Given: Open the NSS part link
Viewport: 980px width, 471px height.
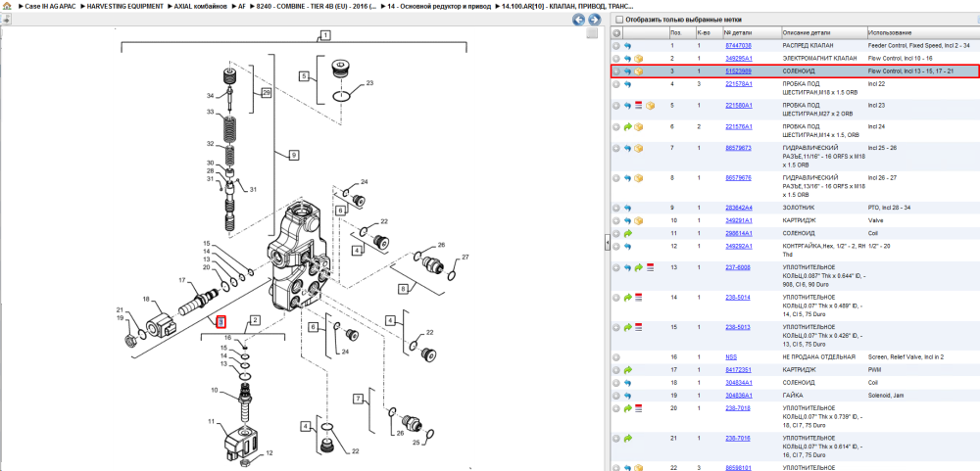Looking at the screenshot, I should [731, 357].
